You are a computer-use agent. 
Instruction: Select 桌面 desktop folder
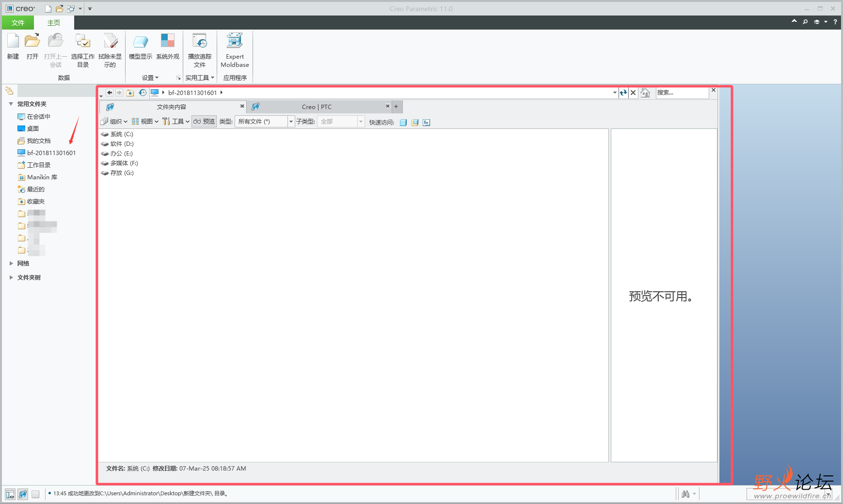28,129
